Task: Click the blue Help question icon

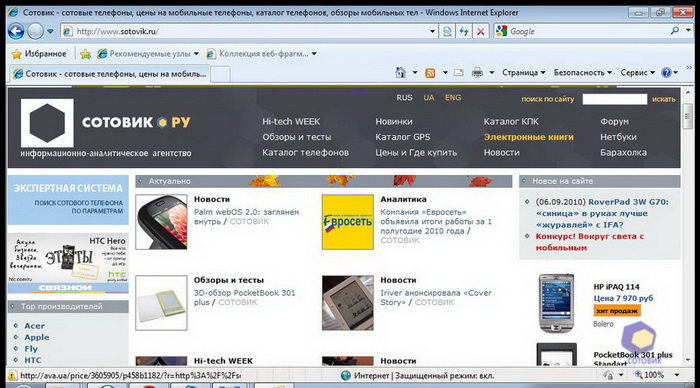Action: click(667, 72)
